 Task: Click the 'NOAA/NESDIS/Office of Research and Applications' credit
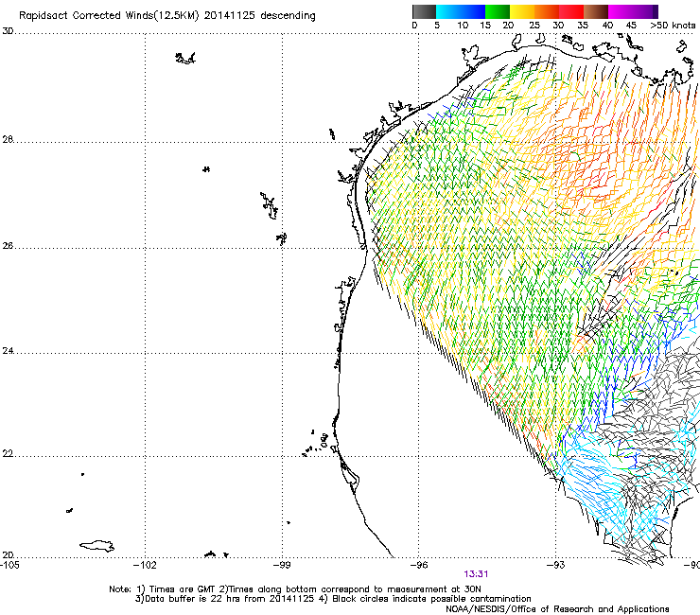click(x=557, y=609)
